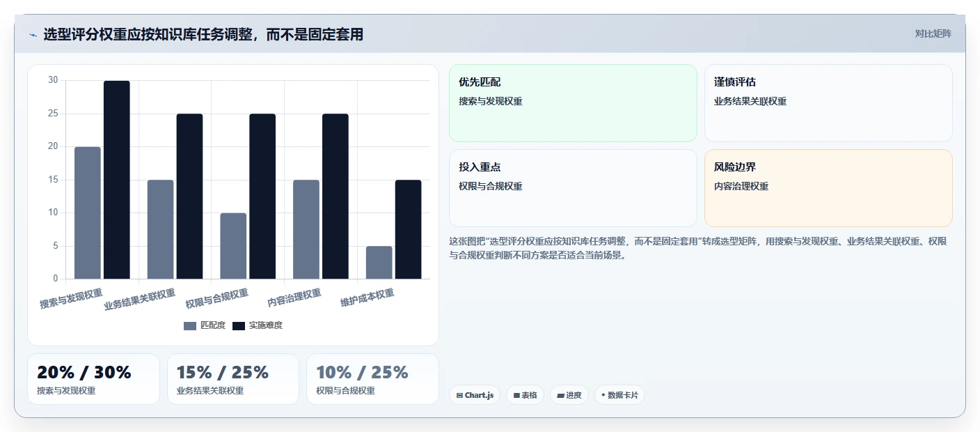Click the sparkle icon in 数据卡片 chip
Image resolution: width=980 pixels, height=432 pixels.
click(x=603, y=395)
